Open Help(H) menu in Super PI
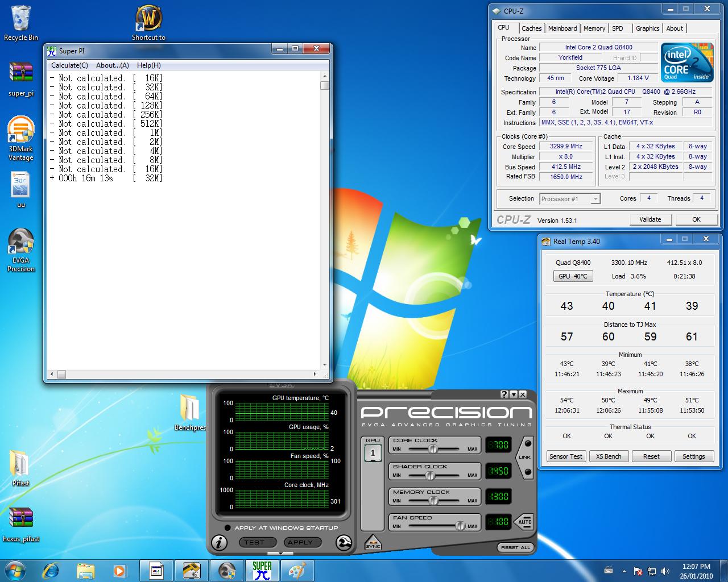 (149, 65)
